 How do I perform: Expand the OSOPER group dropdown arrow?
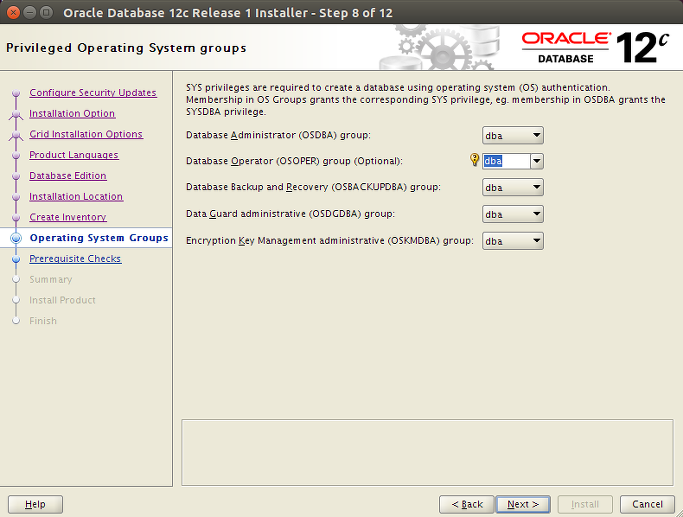[537, 161]
